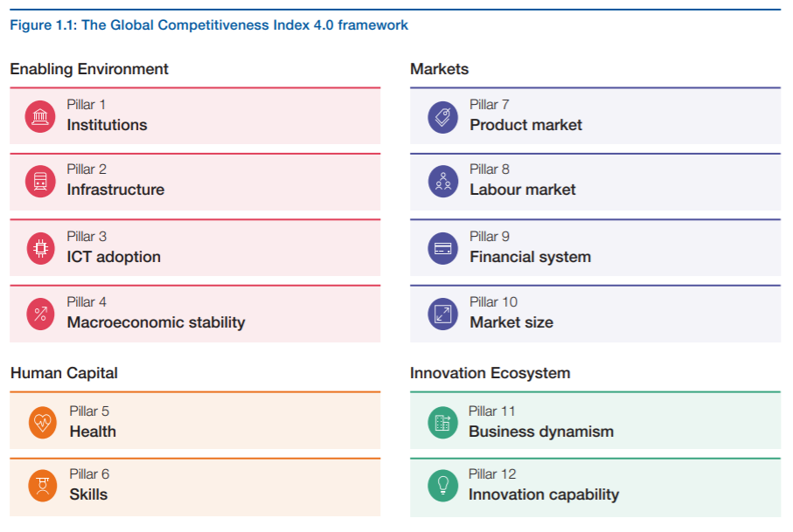Select the Human Capital section heading
Image resolution: width=793 pixels, height=532 pixels.
tap(64, 373)
